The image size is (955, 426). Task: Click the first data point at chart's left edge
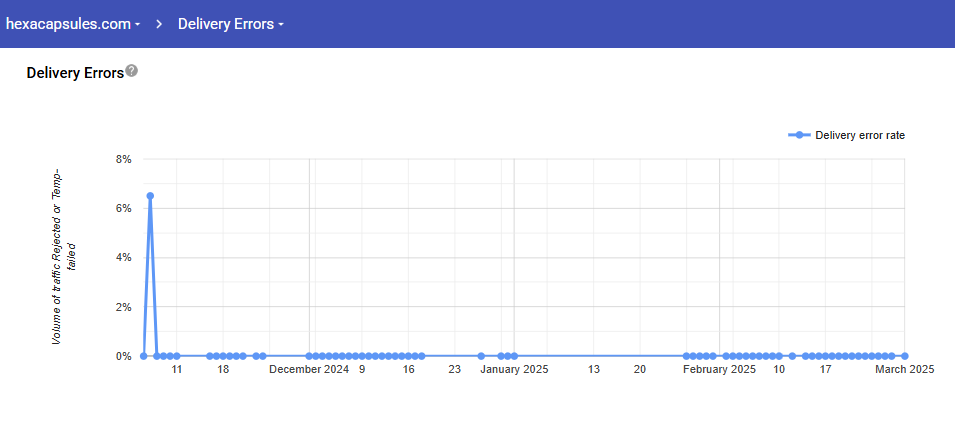click(144, 356)
